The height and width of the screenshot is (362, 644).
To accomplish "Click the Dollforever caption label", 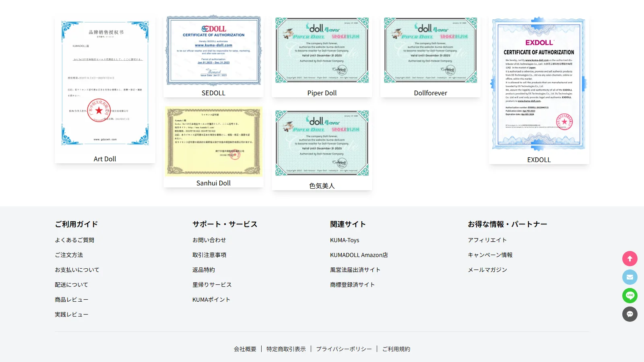I will point(431,93).
